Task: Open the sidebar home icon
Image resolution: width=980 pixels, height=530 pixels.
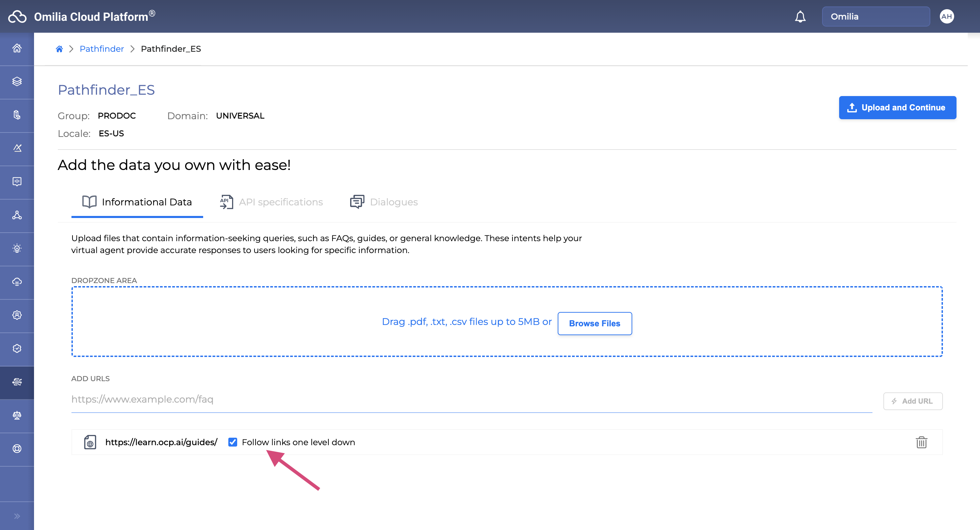Action: 17,48
